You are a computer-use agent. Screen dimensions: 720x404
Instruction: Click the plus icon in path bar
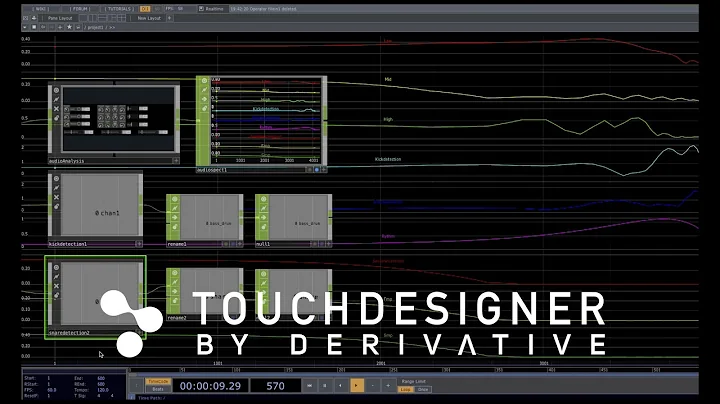click(x=60, y=27)
